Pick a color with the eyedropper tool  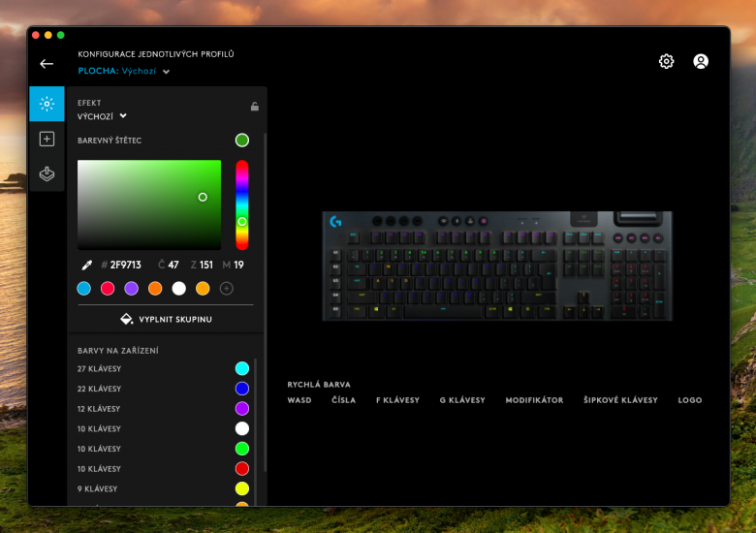pos(86,265)
